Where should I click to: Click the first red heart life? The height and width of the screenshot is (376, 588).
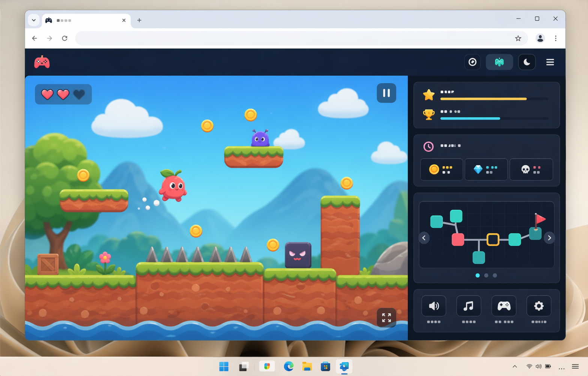click(x=47, y=94)
